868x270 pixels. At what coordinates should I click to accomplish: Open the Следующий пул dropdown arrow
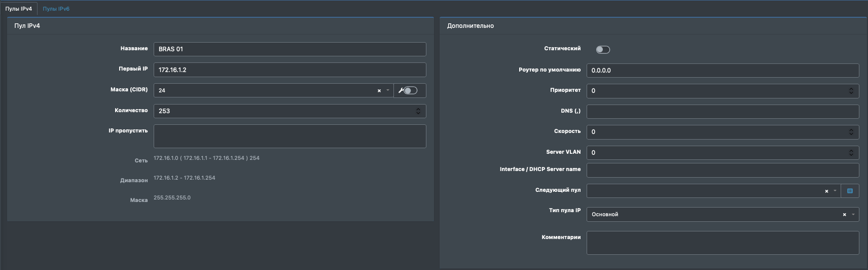coord(835,191)
